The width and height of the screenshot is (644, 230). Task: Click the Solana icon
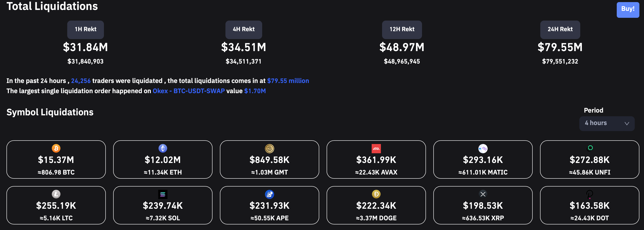click(x=163, y=194)
